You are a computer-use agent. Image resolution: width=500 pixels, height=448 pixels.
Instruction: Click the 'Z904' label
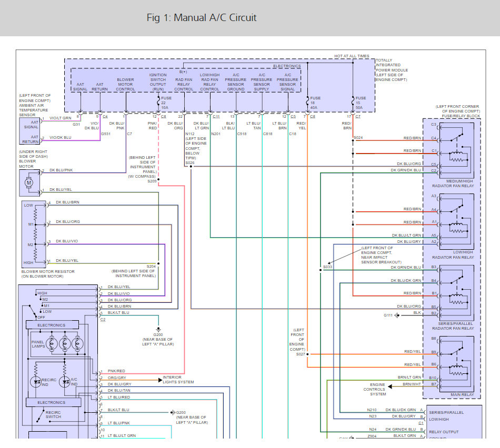(x=372, y=436)
